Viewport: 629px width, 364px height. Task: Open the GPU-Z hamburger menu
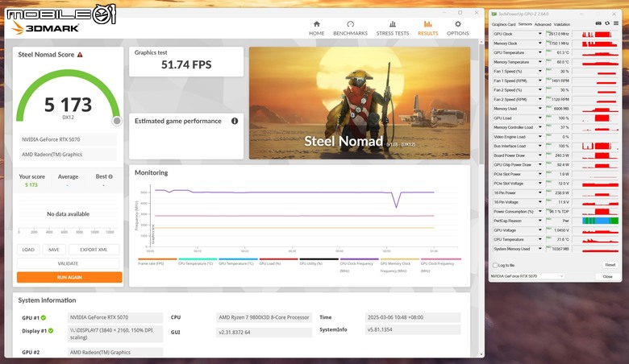click(x=616, y=23)
